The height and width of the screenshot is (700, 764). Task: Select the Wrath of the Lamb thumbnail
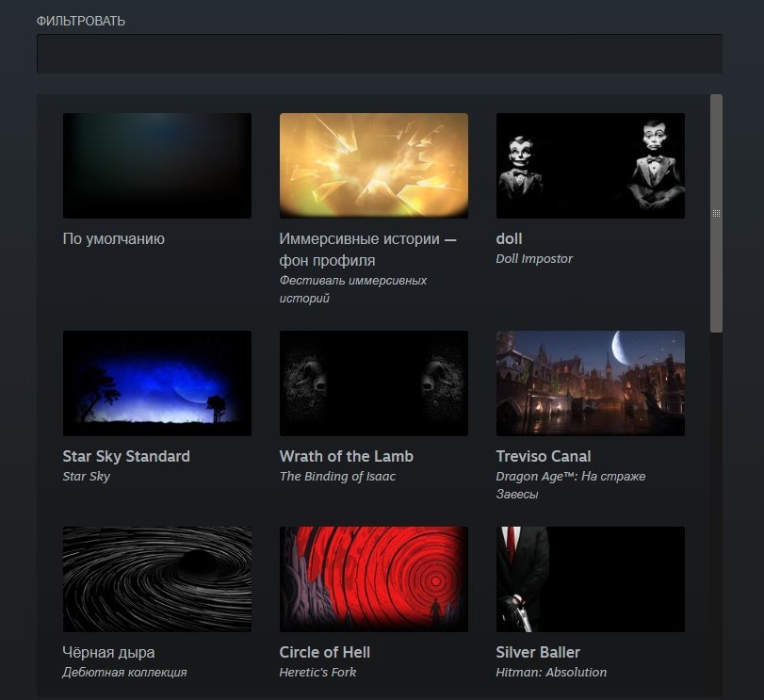374,383
